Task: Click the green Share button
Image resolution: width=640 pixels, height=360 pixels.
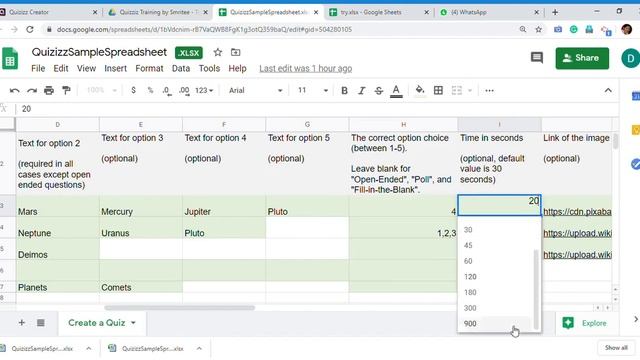Action: (582, 58)
